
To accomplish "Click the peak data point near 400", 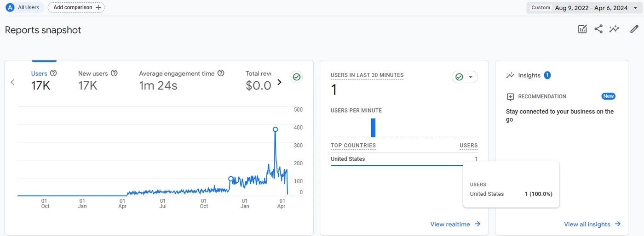I will pos(275,129).
